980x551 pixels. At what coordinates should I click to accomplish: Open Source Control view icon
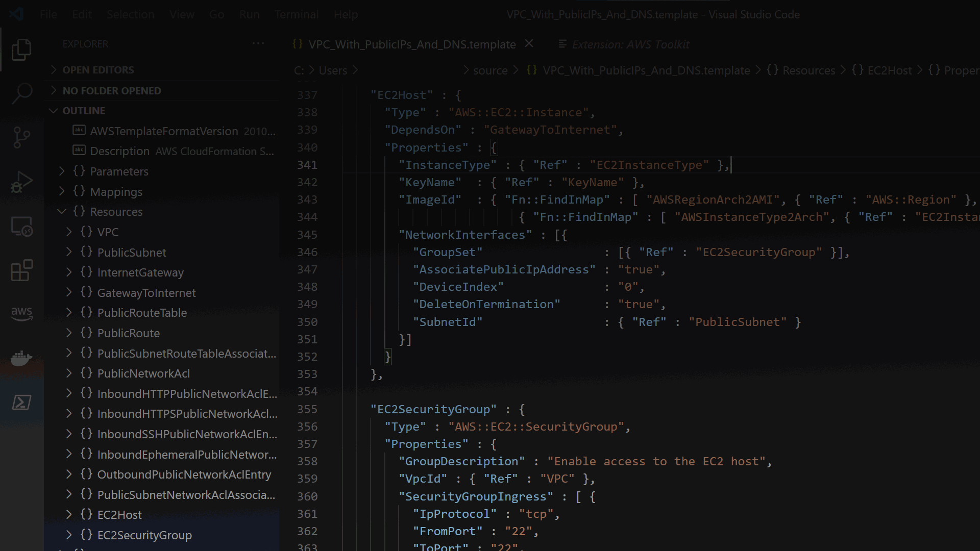point(21,137)
